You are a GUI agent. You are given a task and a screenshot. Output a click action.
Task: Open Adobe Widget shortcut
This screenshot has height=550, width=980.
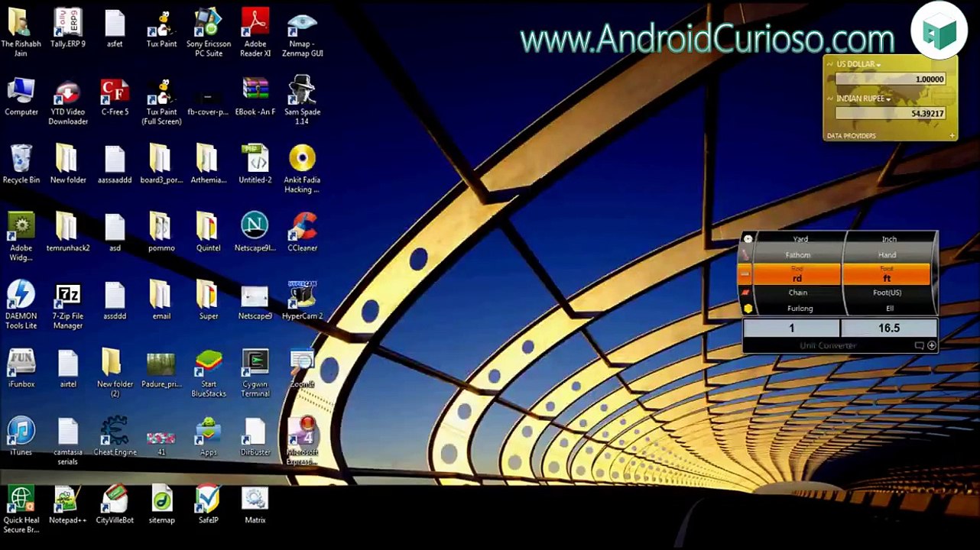point(21,238)
